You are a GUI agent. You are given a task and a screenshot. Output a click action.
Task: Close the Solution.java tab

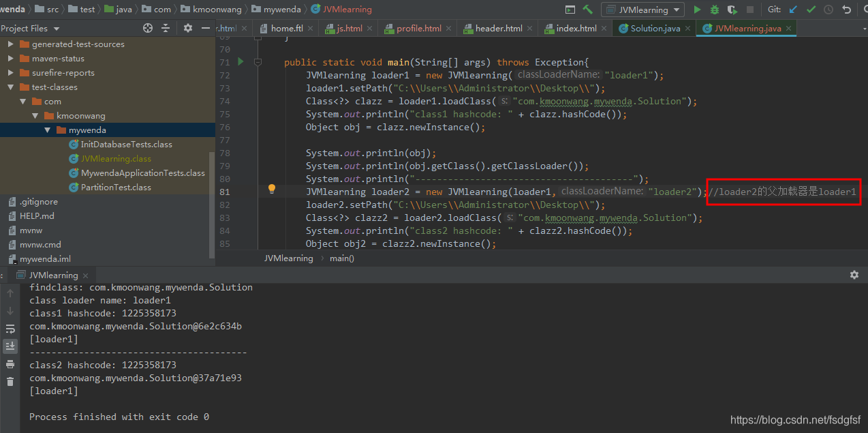click(x=687, y=29)
